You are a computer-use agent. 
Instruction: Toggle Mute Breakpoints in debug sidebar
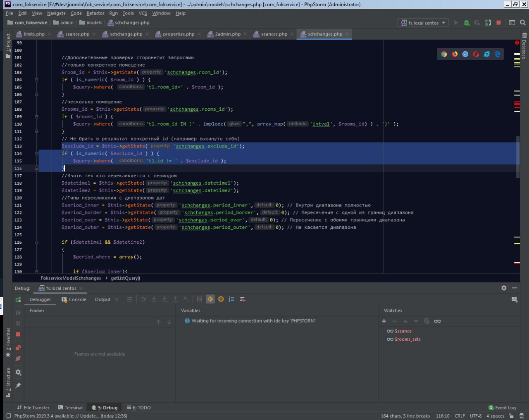tap(18, 358)
